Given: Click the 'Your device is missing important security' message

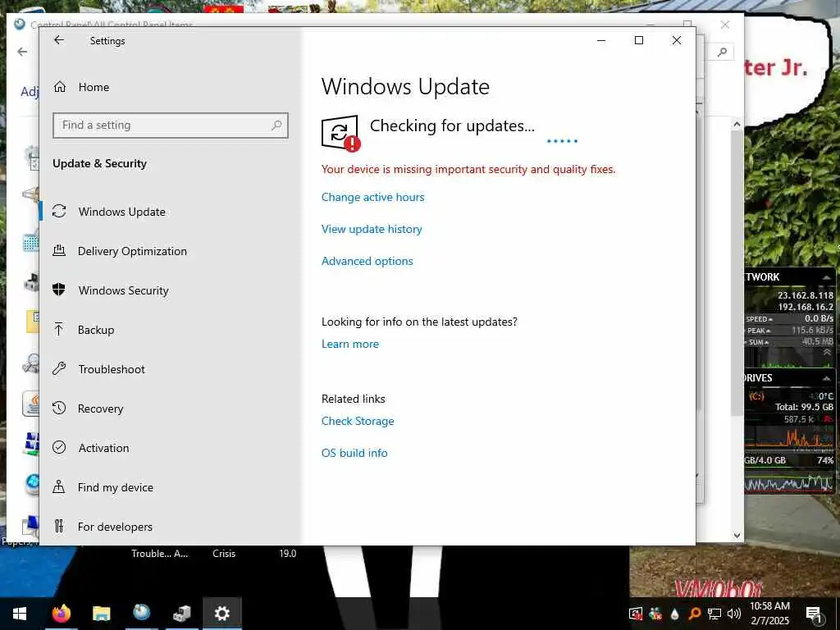Looking at the screenshot, I should tap(468, 169).
